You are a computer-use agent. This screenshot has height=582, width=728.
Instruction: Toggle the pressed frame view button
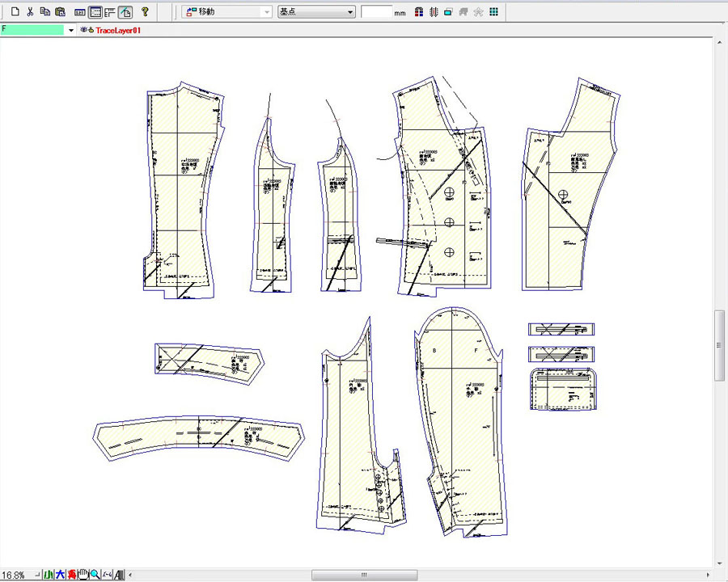(x=95, y=12)
